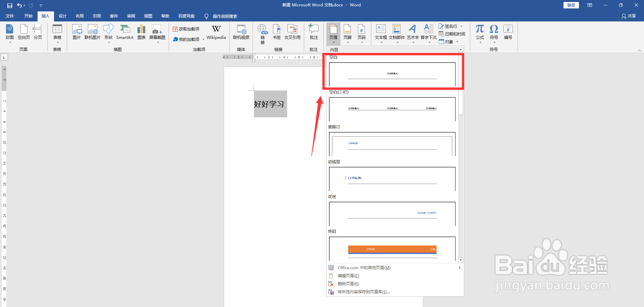Image resolution: width=644 pixels, height=307 pixels.
Task: Insert numbering (编号)
Action: click(508, 32)
